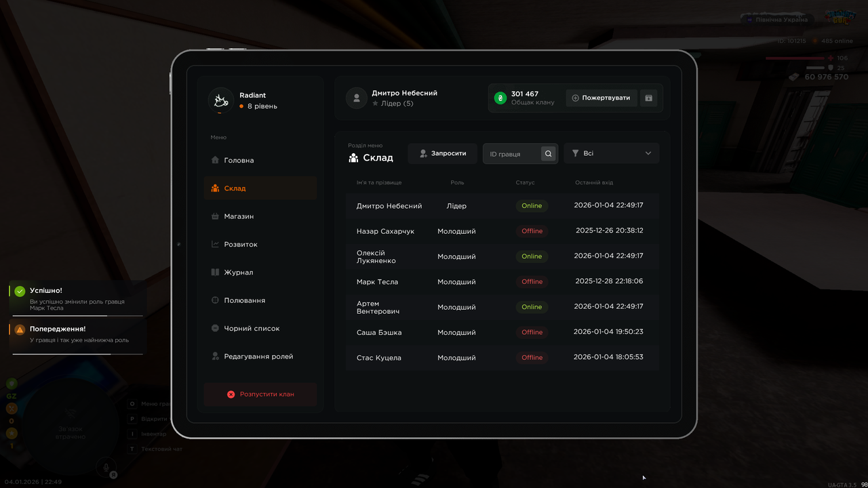Select Склад in the sidebar menu
The height and width of the screenshot is (488, 868).
tap(260, 188)
